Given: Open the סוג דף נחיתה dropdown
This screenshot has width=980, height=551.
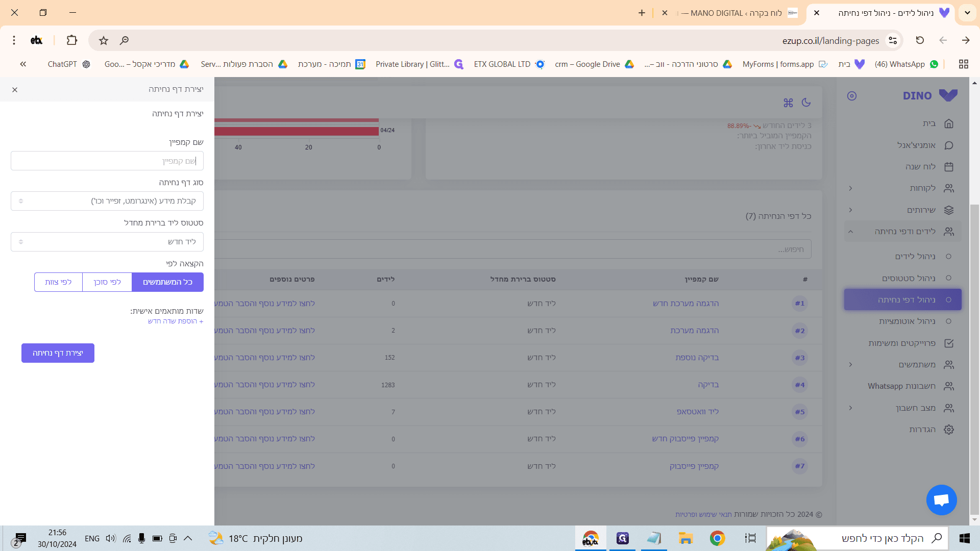Looking at the screenshot, I should 107,201.
